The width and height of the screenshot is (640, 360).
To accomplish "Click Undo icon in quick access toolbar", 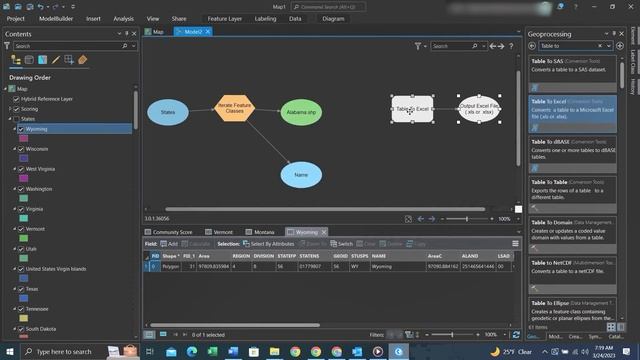I will (40, 7).
